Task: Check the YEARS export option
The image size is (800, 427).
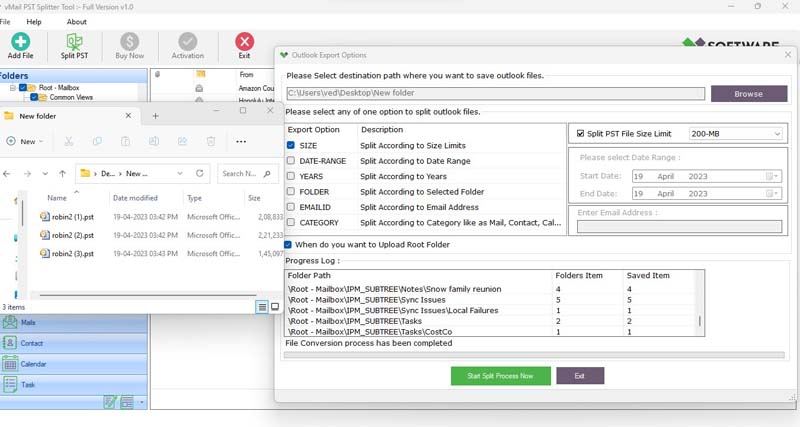Action: pyautogui.click(x=291, y=176)
